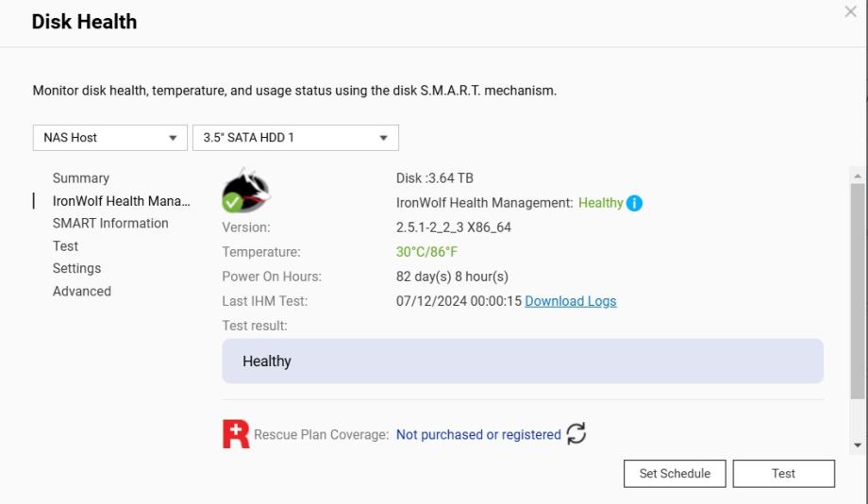Select IronWolf Health Management tab
Screen dimensions: 868x504
click(121, 201)
